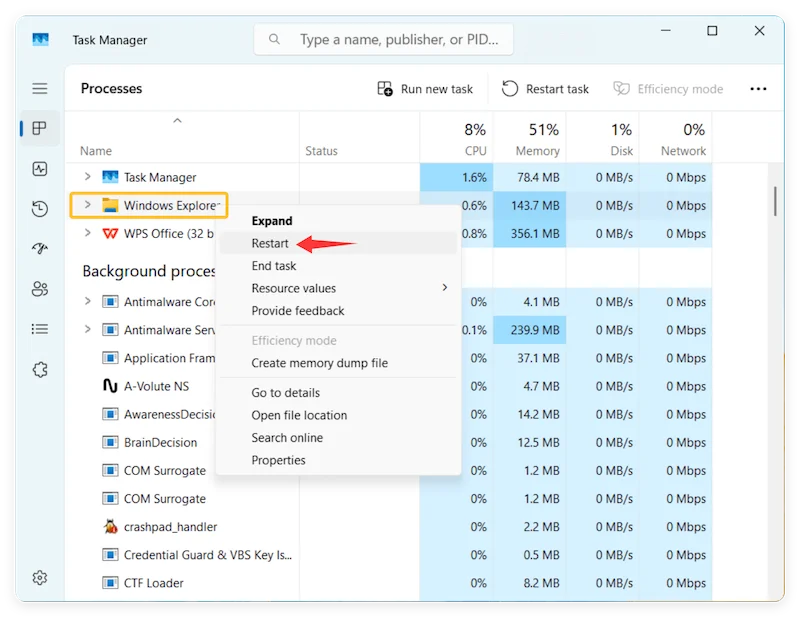Click the 143.7 MB memory cell

(x=530, y=206)
